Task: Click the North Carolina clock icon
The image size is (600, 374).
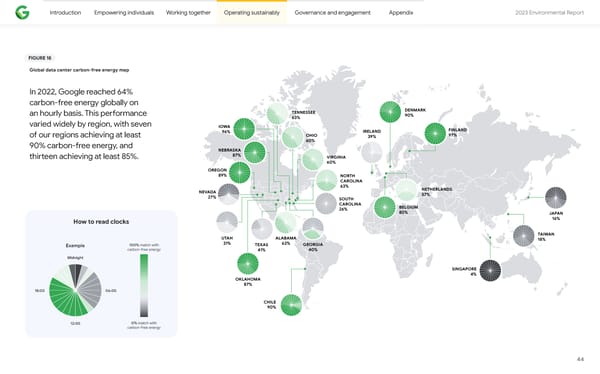Action: [x=327, y=180]
